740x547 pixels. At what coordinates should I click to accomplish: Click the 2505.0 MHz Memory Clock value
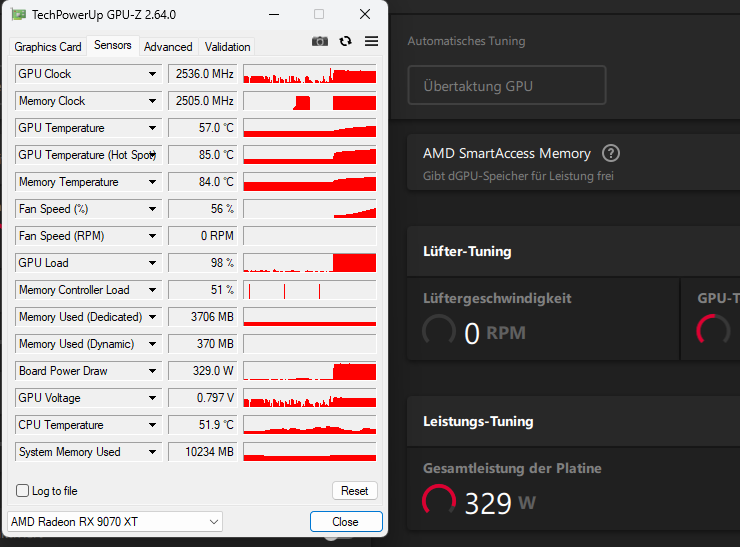pyautogui.click(x=202, y=101)
